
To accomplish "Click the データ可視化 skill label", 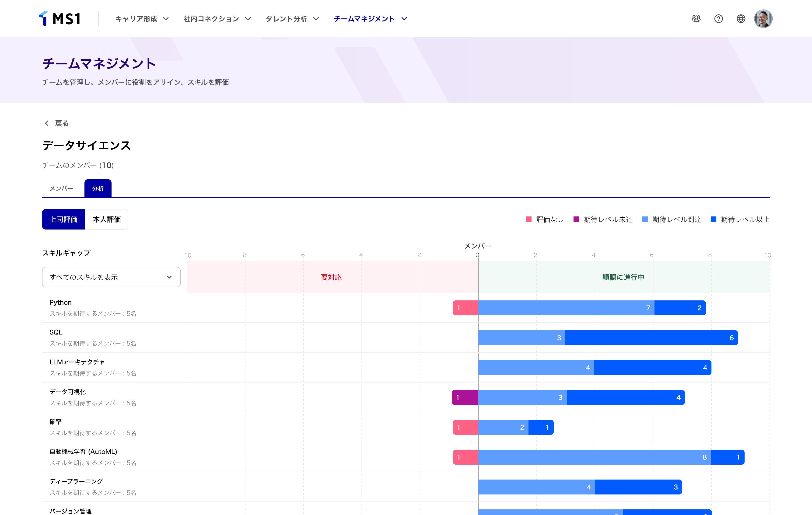I will click(68, 392).
